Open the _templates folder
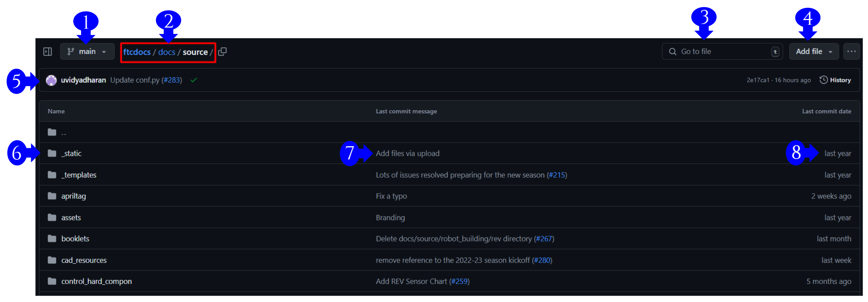The height and width of the screenshot is (302, 868). pyautogui.click(x=79, y=175)
